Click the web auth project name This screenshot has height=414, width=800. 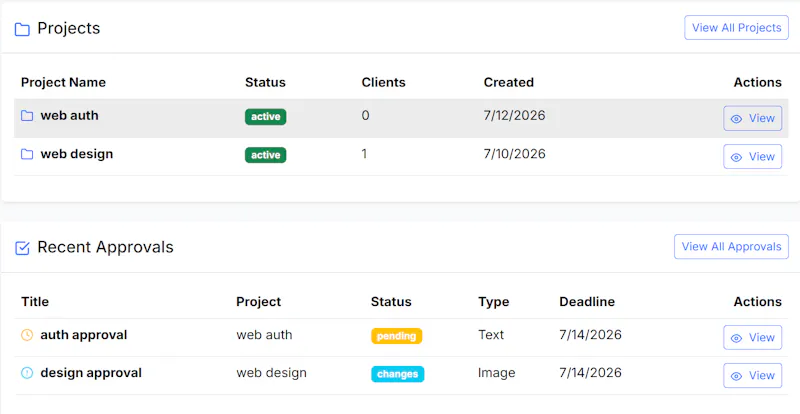tap(69, 115)
